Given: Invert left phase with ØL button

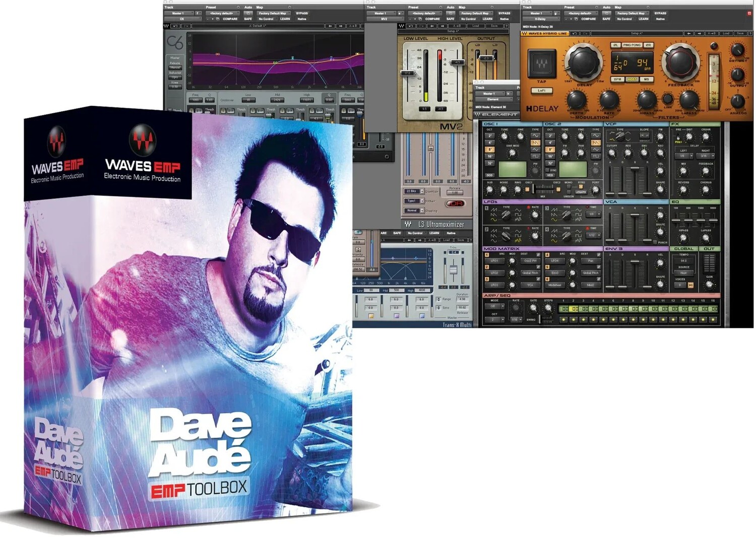Looking at the screenshot, I should point(615,45).
